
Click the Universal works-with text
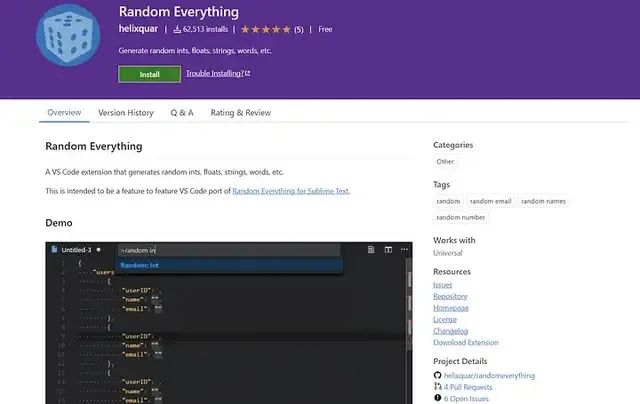[448, 253]
